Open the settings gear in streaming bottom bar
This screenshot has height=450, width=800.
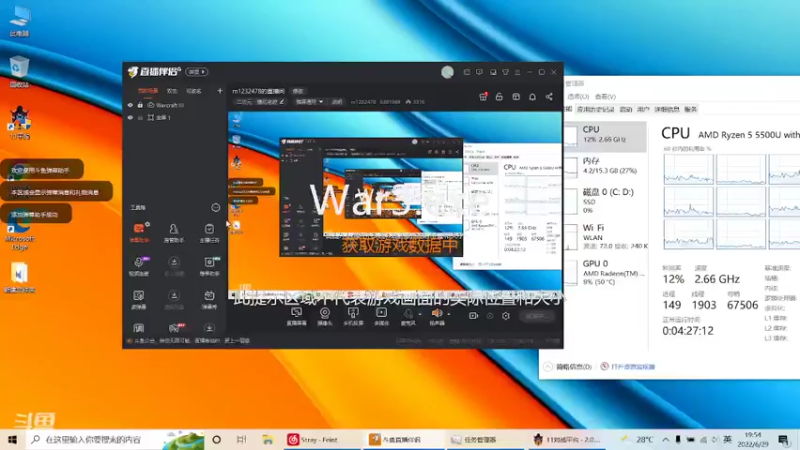point(506,316)
